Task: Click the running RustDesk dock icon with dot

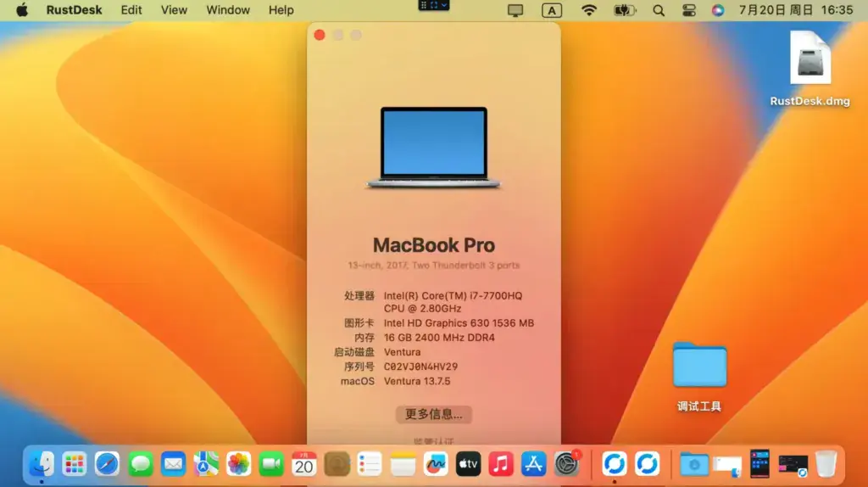Action: [614, 464]
